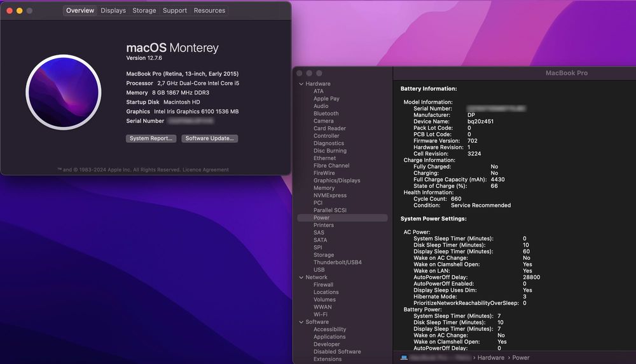Select SATA in the sidebar

tap(320, 240)
